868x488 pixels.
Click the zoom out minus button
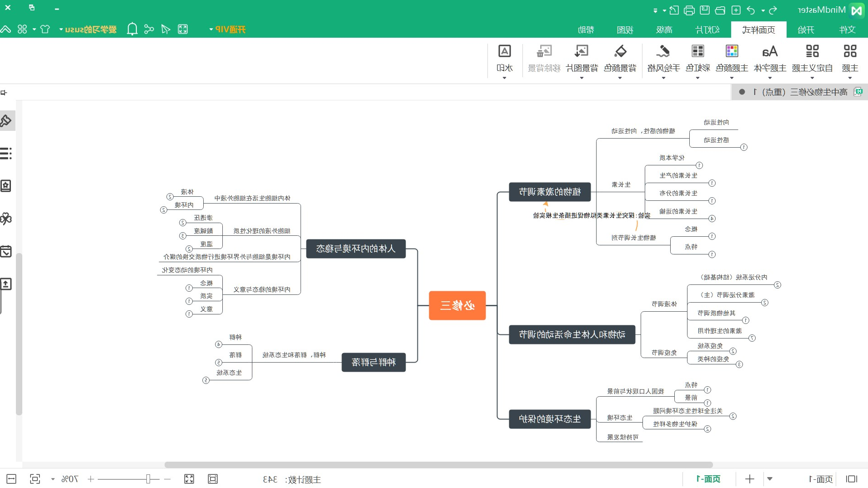coord(167,479)
